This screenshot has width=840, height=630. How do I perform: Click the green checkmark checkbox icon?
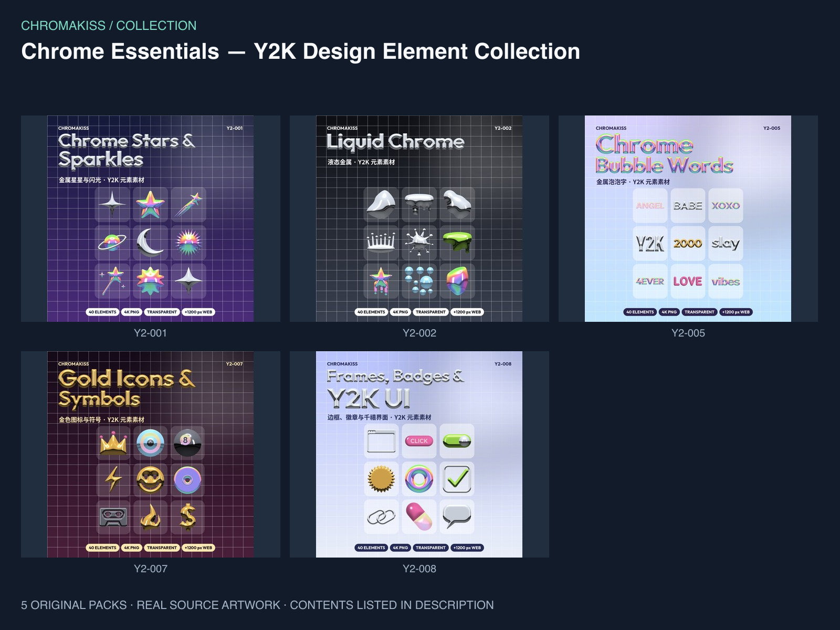[x=457, y=479]
